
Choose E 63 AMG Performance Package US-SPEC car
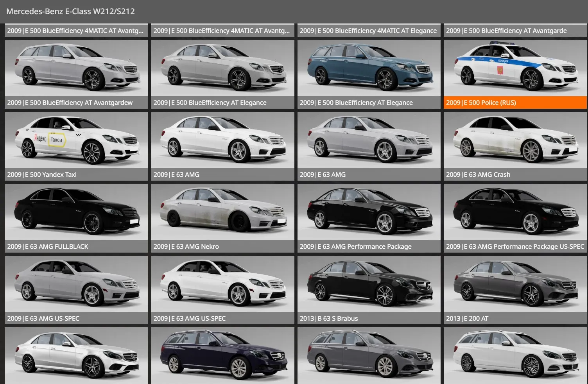(x=515, y=212)
